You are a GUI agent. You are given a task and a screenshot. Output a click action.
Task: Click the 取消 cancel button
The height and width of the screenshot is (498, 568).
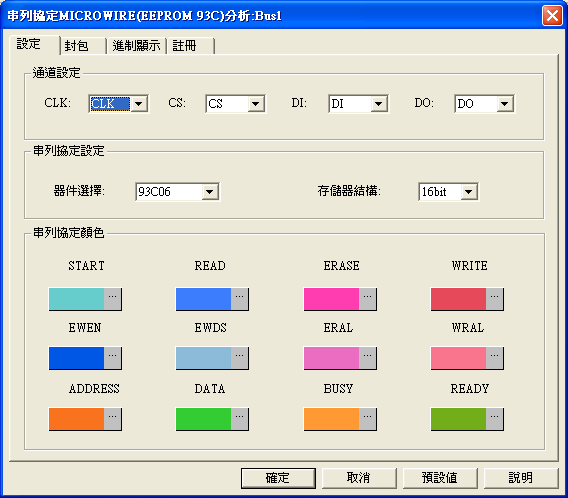coord(359,478)
